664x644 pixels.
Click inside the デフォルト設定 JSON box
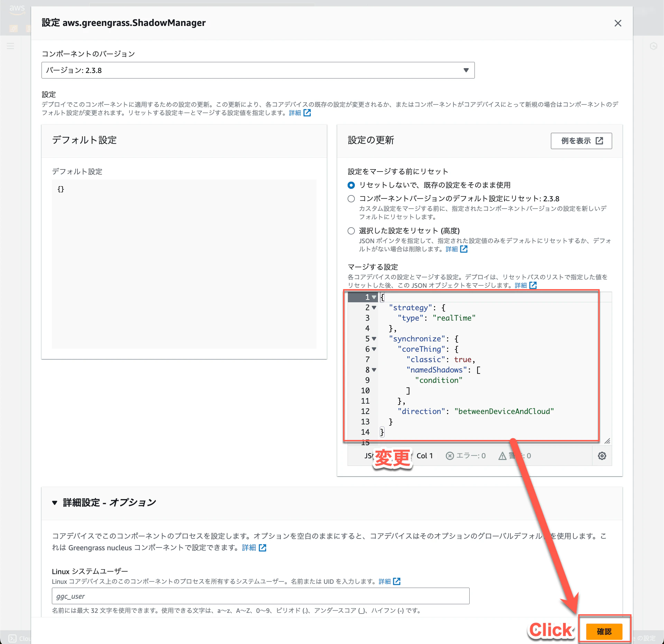tap(184, 264)
